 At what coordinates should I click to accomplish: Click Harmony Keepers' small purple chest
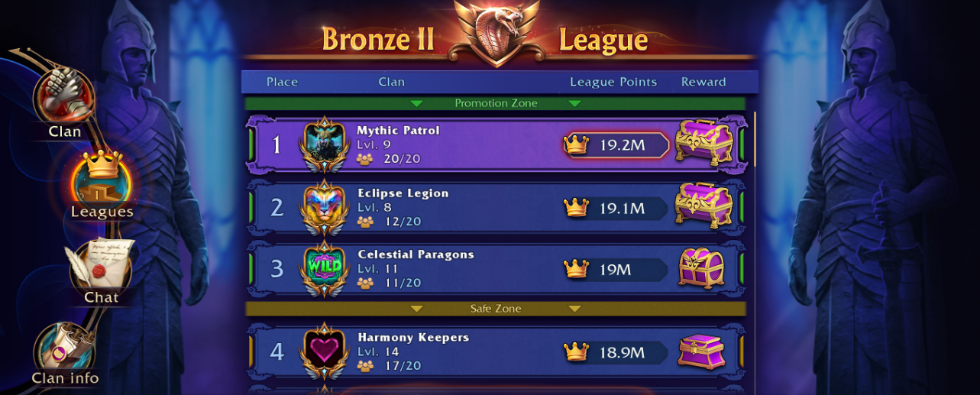coord(701,351)
